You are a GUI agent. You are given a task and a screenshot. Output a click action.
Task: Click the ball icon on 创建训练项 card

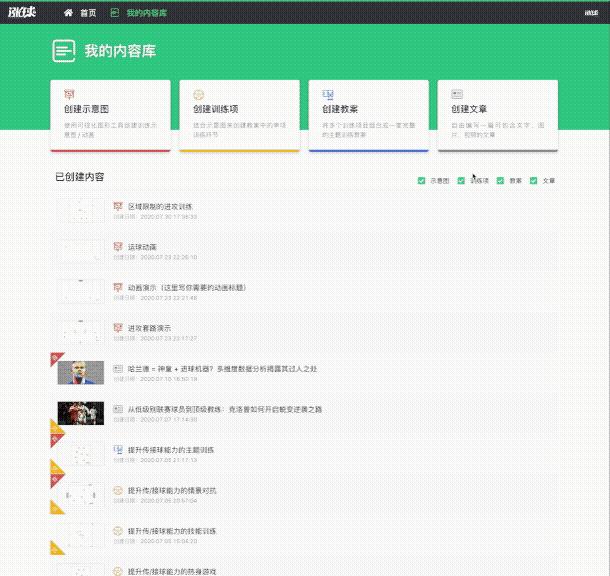[198, 94]
